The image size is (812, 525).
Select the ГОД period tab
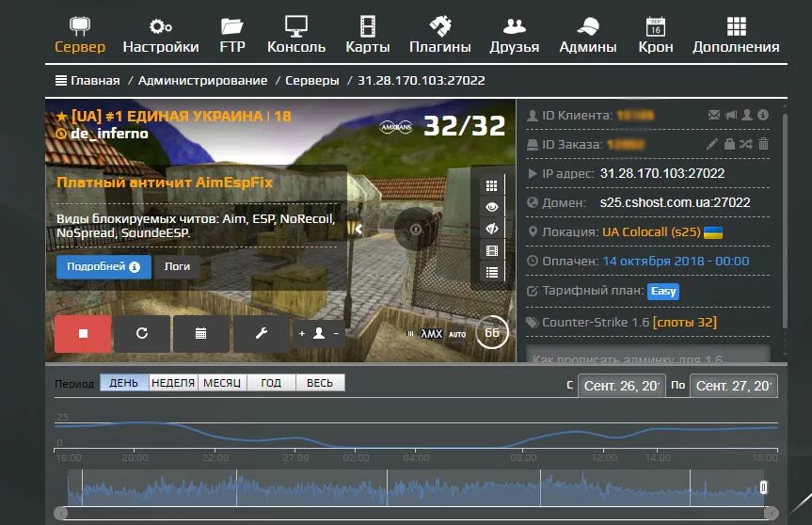point(271,383)
